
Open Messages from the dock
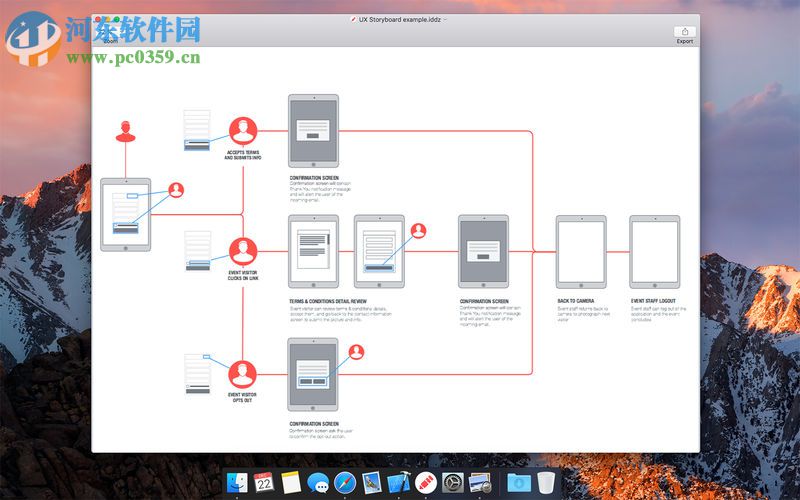(x=318, y=483)
